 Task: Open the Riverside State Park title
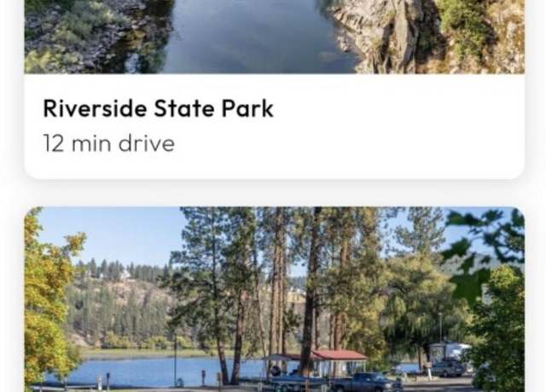(158, 108)
